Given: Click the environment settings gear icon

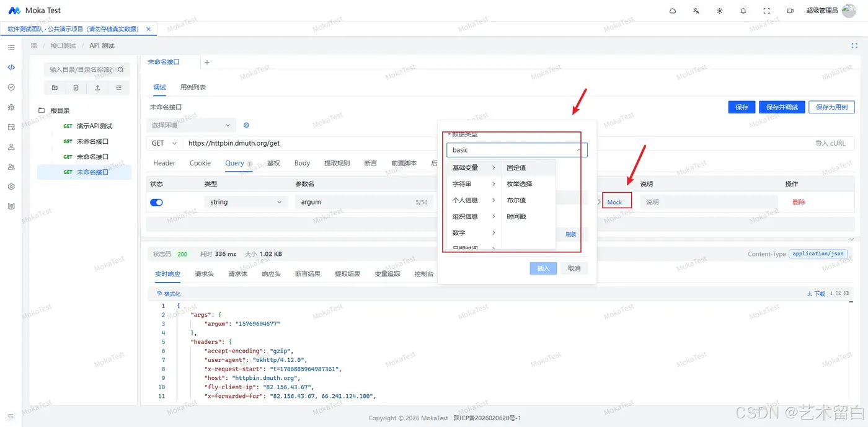Looking at the screenshot, I should (246, 125).
